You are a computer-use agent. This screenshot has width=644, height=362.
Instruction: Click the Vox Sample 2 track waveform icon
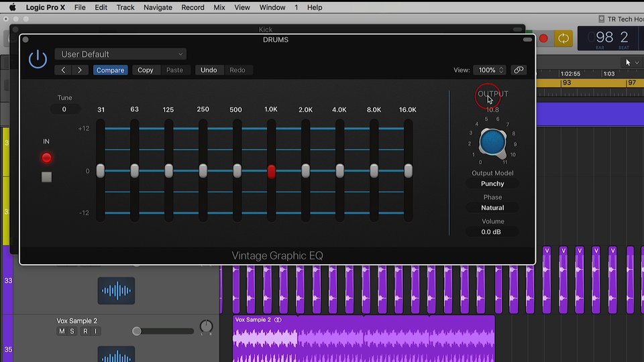(116, 354)
